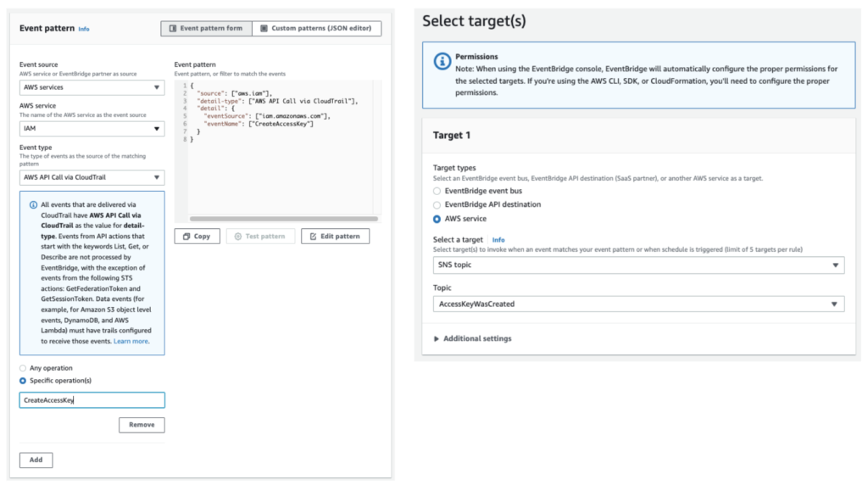Click the Add button
Screen dimensions: 868x491
36,460
